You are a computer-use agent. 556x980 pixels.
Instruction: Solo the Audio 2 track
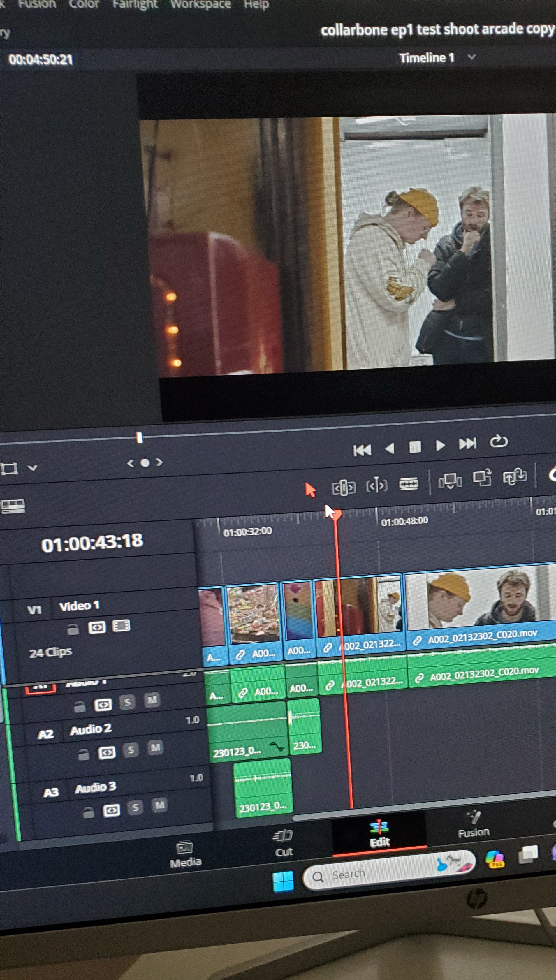point(131,750)
